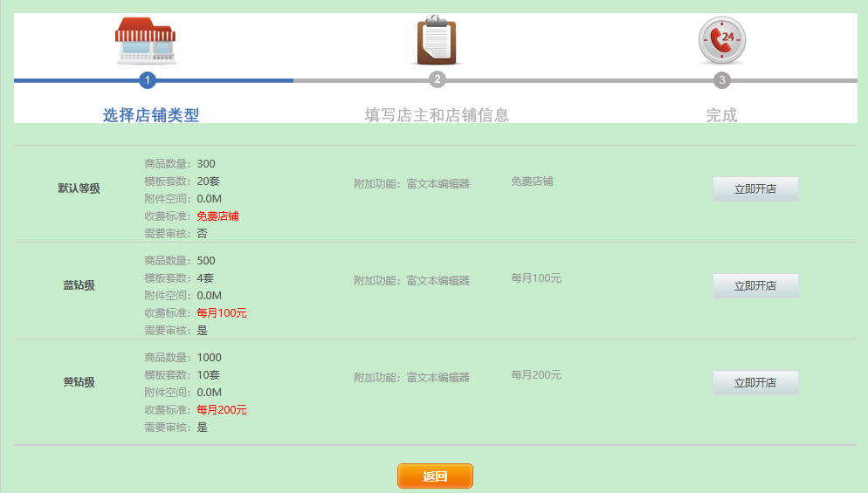Select the step 2 circle marker
The image size is (868, 493).
click(x=437, y=80)
